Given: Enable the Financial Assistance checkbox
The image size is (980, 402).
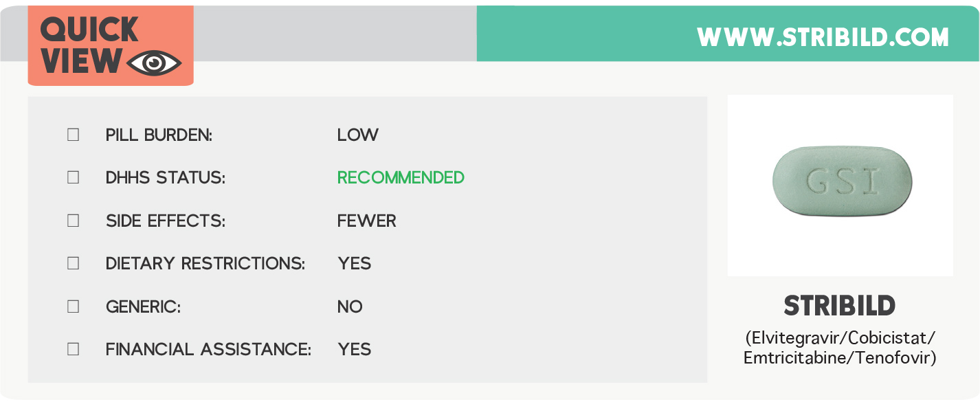Looking at the screenshot, I should [74, 349].
